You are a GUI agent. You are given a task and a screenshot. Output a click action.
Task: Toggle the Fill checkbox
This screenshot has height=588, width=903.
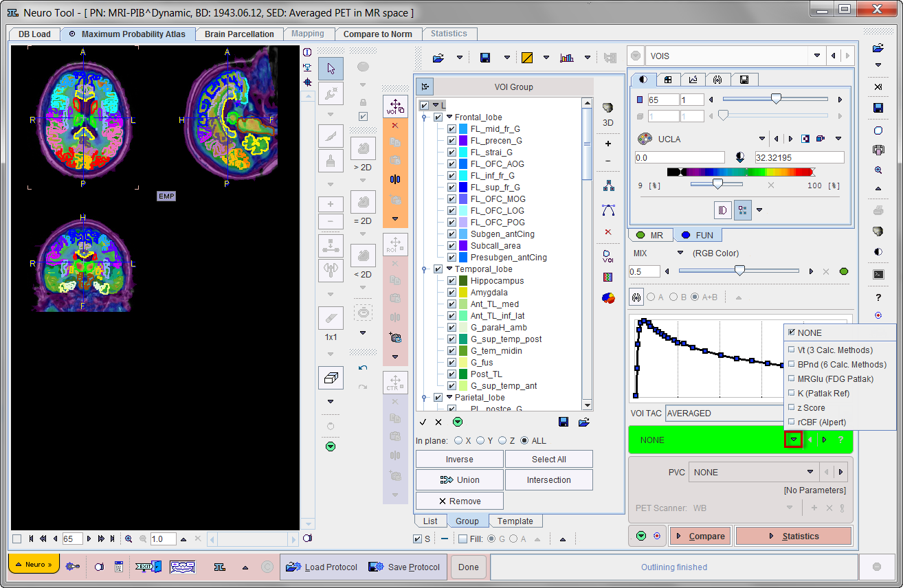[462, 539]
